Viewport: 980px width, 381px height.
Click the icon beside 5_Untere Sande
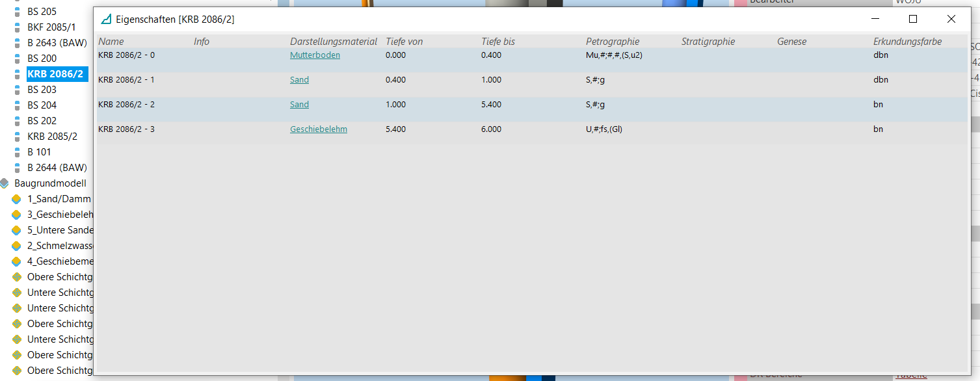pos(17,230)
